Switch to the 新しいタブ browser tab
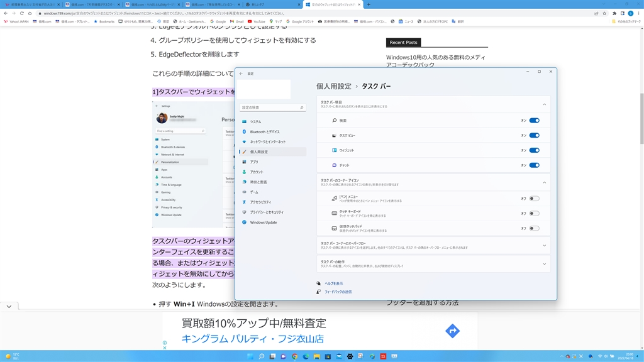 point(272,4)
